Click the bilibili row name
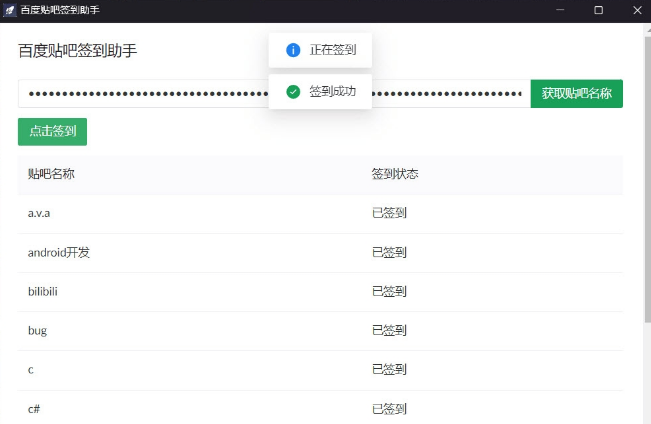This screenshot has height=424, width=651. pyautogui.click(x=43, y=292)
